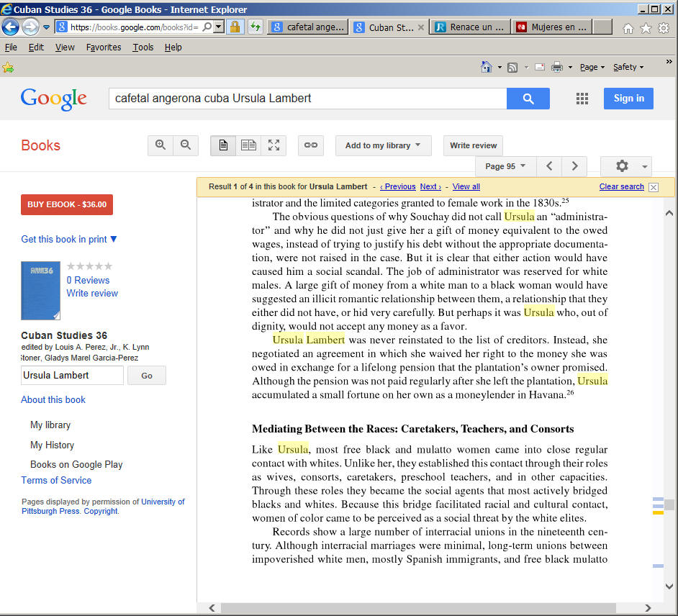Click the Clear search link
Image resolution: width=678 pixels, height=616 pixels.
[621, 187]
